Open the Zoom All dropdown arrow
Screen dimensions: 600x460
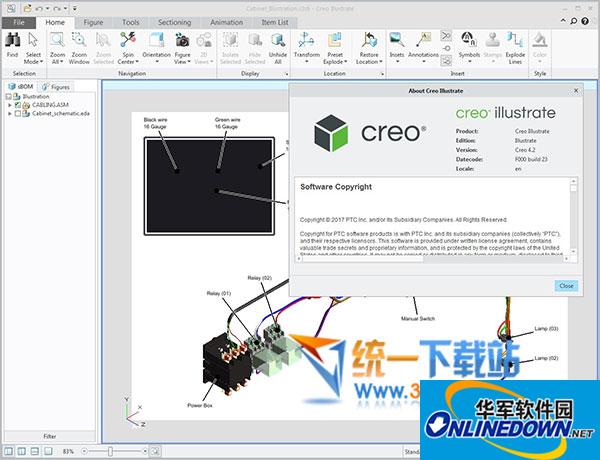point(61,62)
